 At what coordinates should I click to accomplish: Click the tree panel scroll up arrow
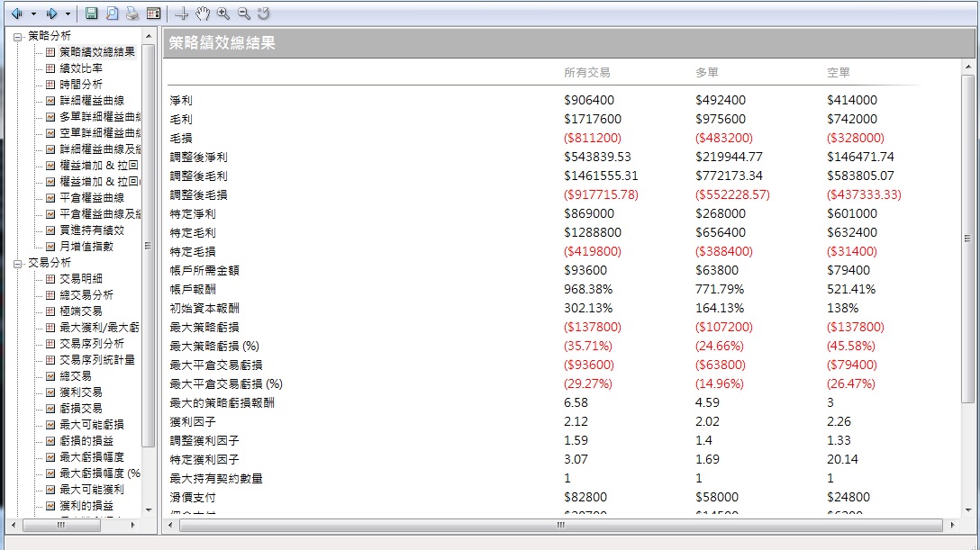point(149,36)
